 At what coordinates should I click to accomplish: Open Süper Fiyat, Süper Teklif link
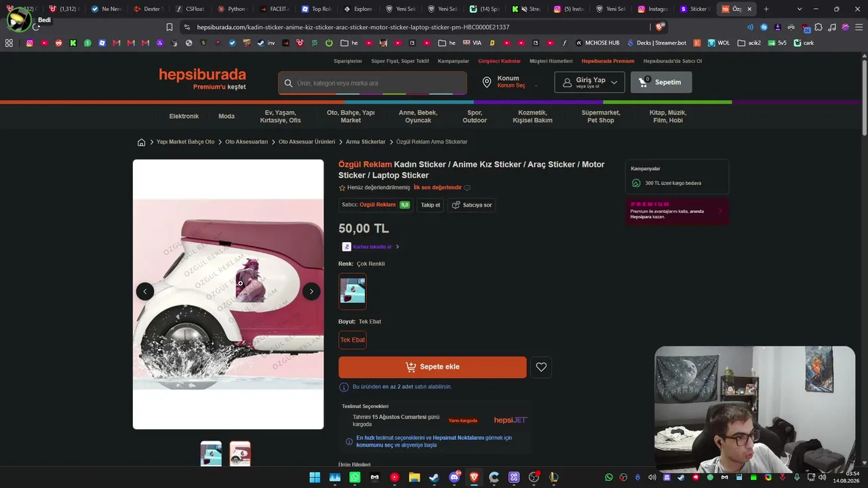pos(400,61)
